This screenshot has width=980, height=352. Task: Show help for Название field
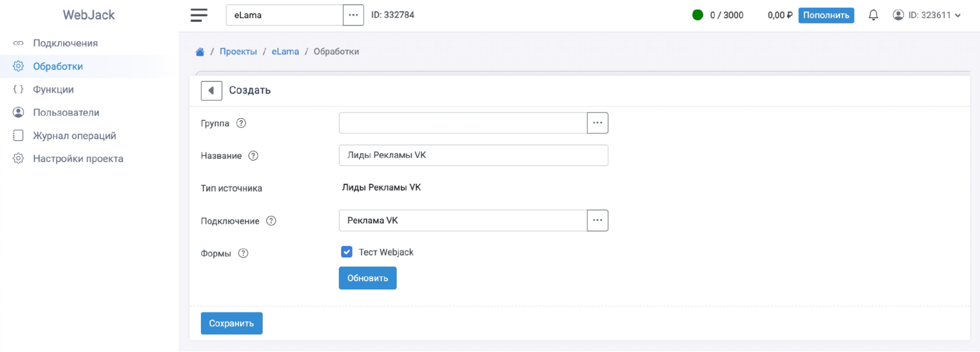pos(253,156)
